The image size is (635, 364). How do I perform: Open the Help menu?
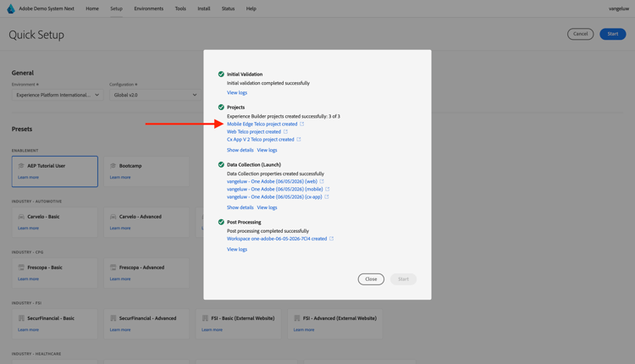pyautogui.click(x=251, y=8)
